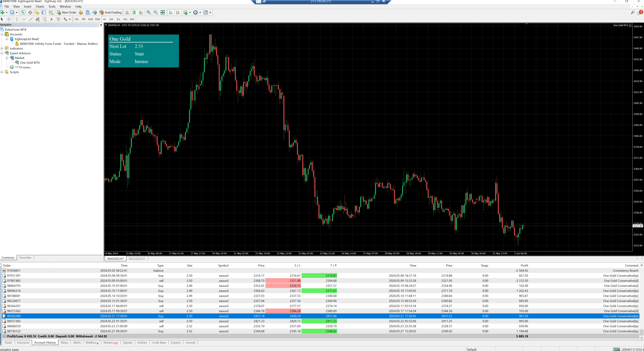Click the New Order button

67,12
